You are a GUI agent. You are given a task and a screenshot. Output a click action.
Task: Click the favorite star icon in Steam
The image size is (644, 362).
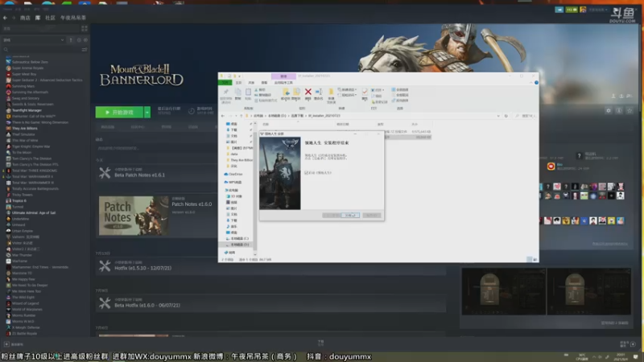pos(630,111)
